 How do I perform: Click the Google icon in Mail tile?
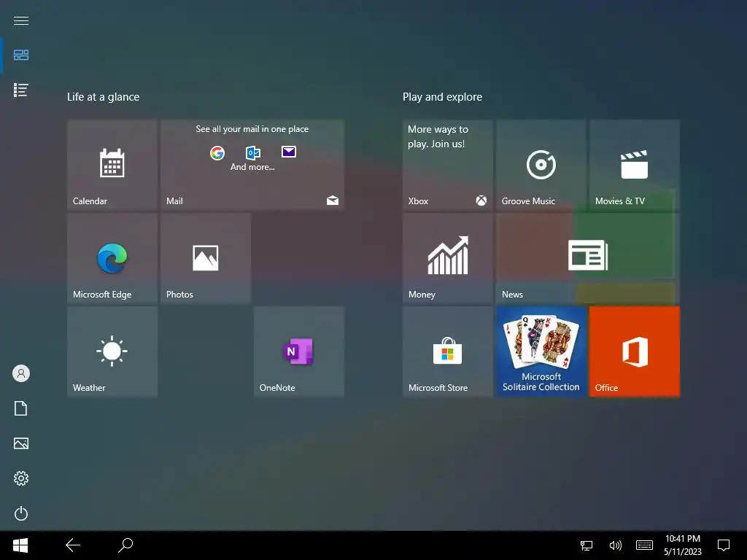[217, 153]
